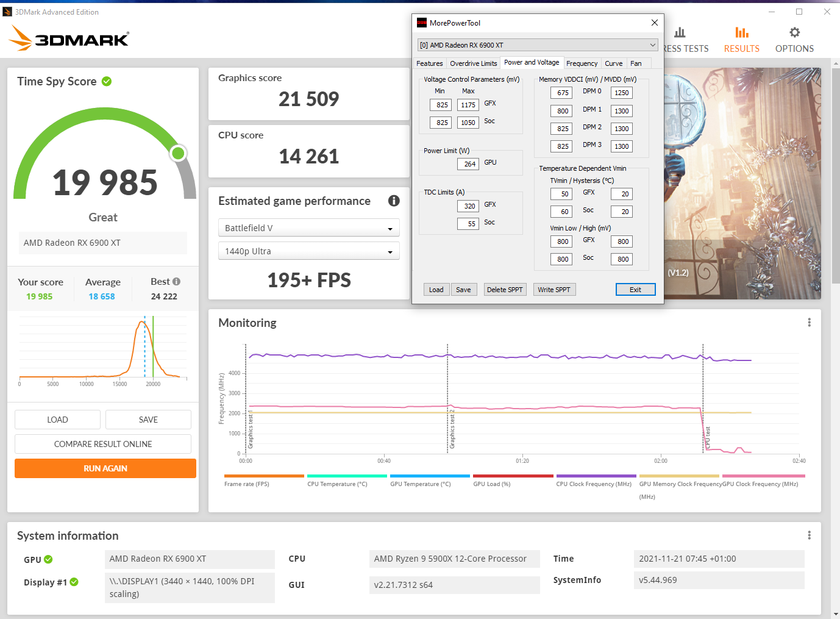Click the SystemInfo version v5.44.969
Screen dimensions: 840x619
719,580
